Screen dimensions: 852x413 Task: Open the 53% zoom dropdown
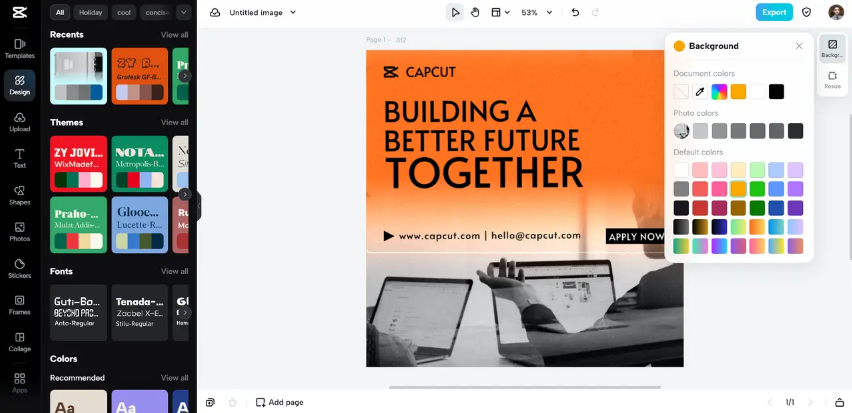coord(536,12)
